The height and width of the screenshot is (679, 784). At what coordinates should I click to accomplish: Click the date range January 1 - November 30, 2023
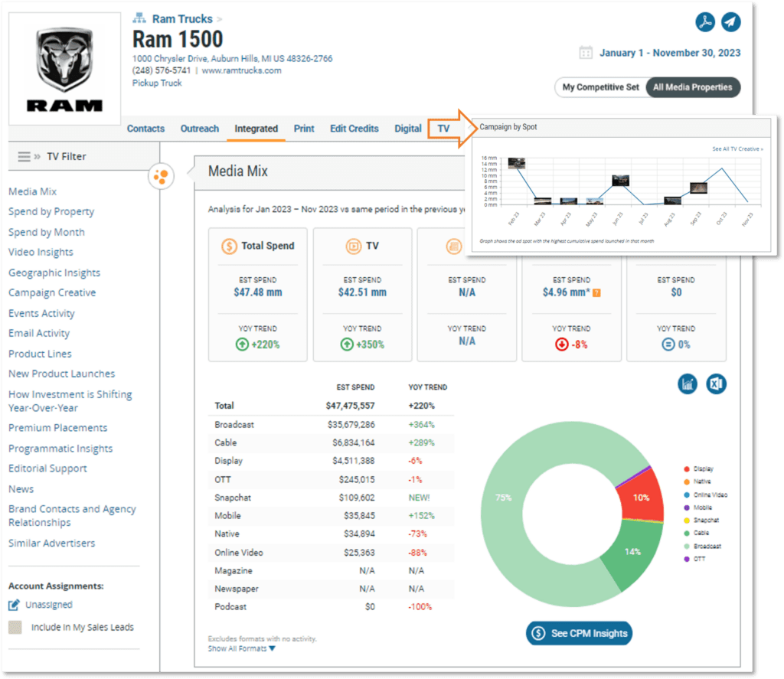670,53
